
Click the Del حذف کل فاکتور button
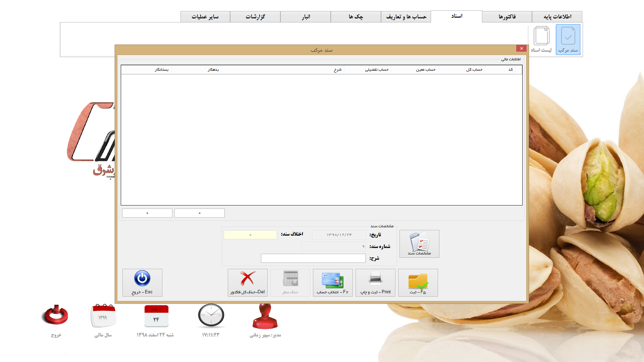click(x=248, y=283)
